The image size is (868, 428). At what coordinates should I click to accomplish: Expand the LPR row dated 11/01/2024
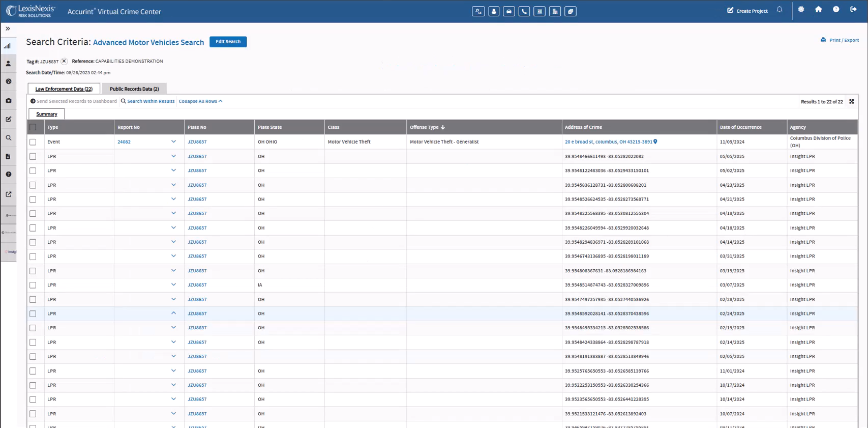173,370
